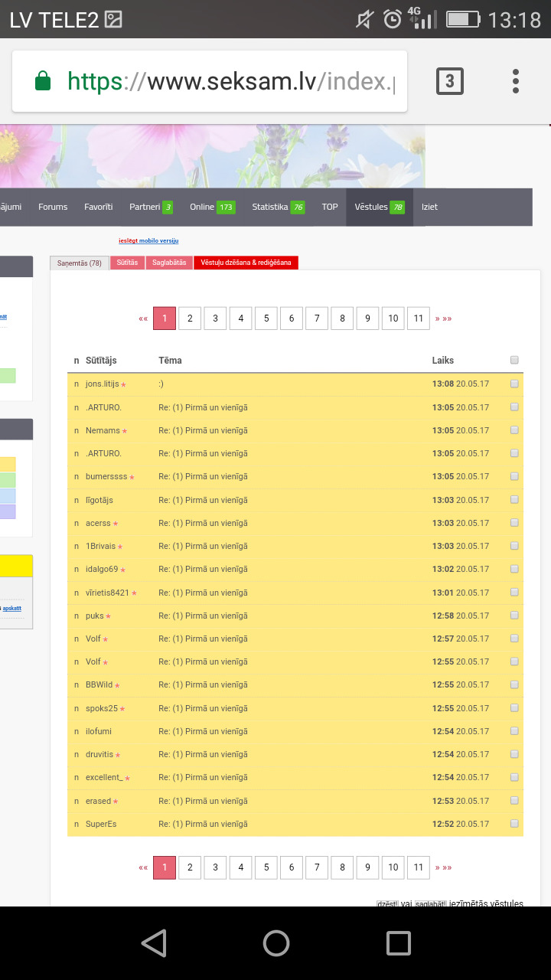Check the select-all checkbox in table header

pyautogui.click(x=514, y=360)
